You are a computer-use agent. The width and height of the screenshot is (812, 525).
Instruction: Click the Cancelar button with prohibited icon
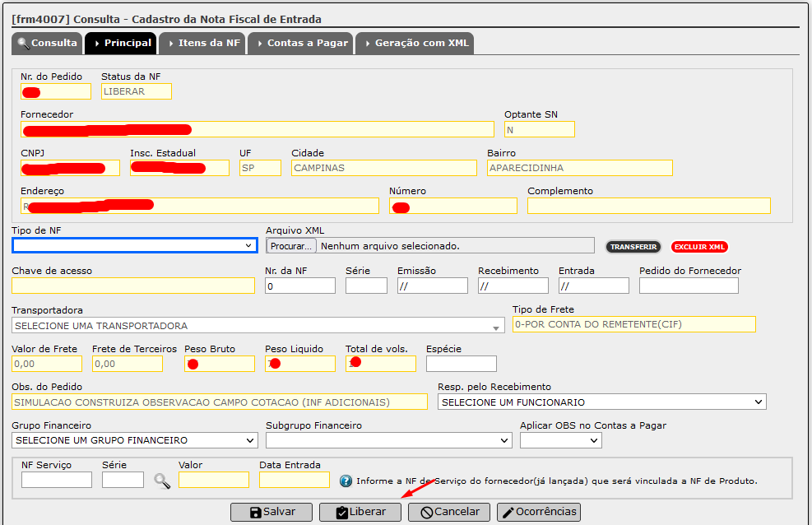449,512
